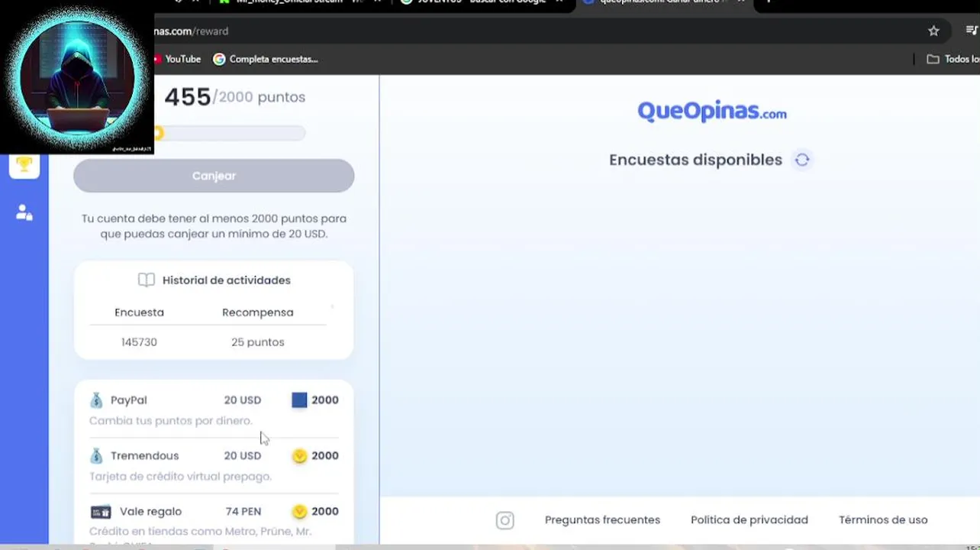This screenshot has height=550, width=980.
Task: Open the YouTube bookmark
Action: pyautogui.click(x=177, y=59)
